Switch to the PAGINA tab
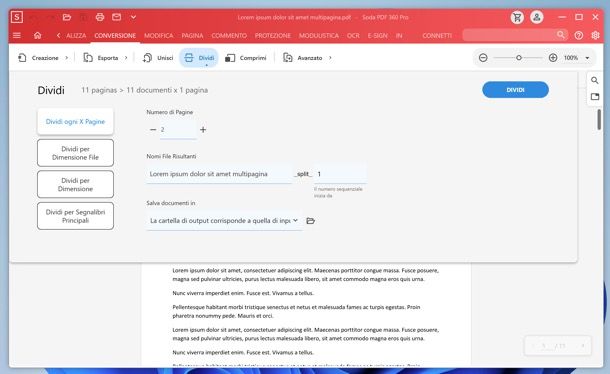Screen dimensions: 610x374 (192, 35)
